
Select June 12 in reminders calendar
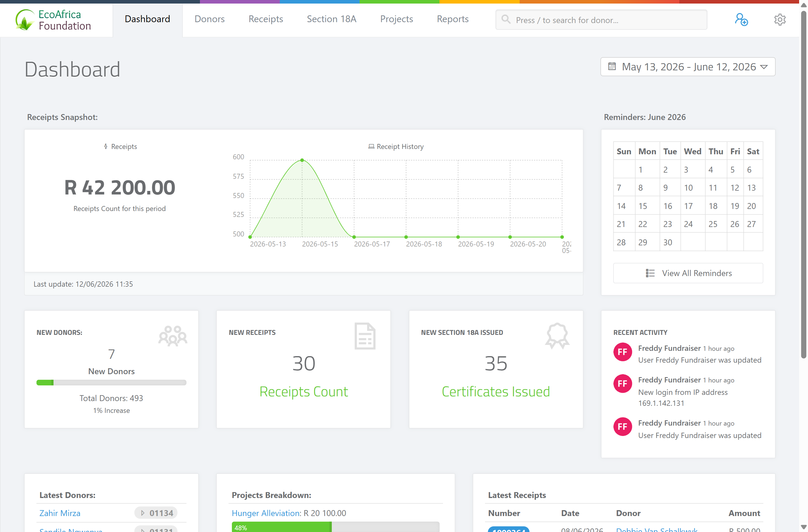point(735,188)
